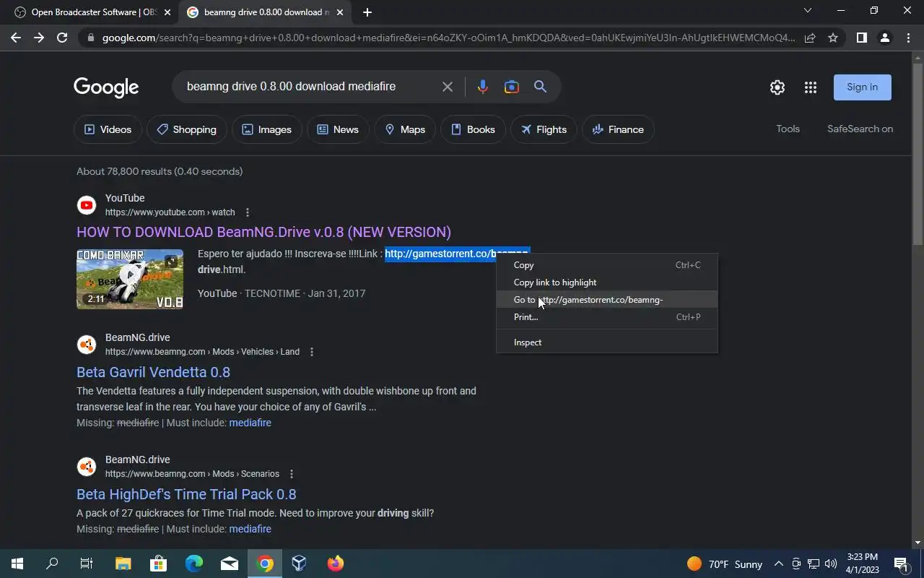
Task: Go to Google home via logo
Action: coord(106,87)
